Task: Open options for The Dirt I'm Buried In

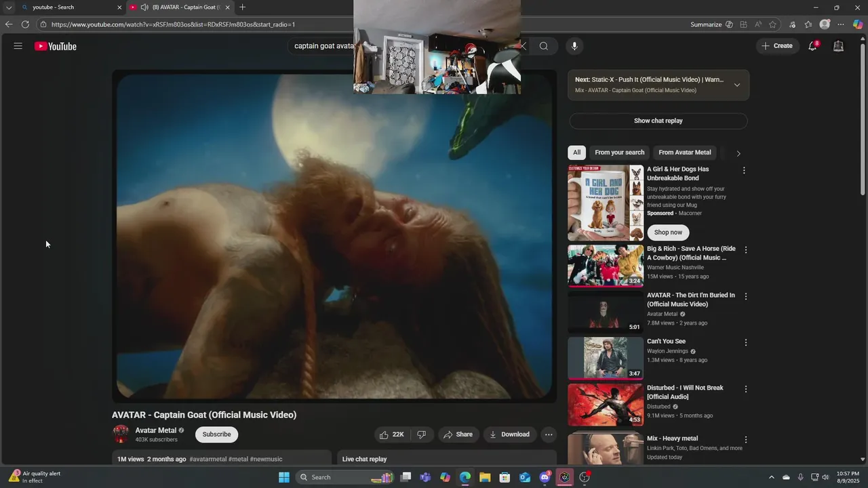Action: pyautogui.click(x=746, y=297)
